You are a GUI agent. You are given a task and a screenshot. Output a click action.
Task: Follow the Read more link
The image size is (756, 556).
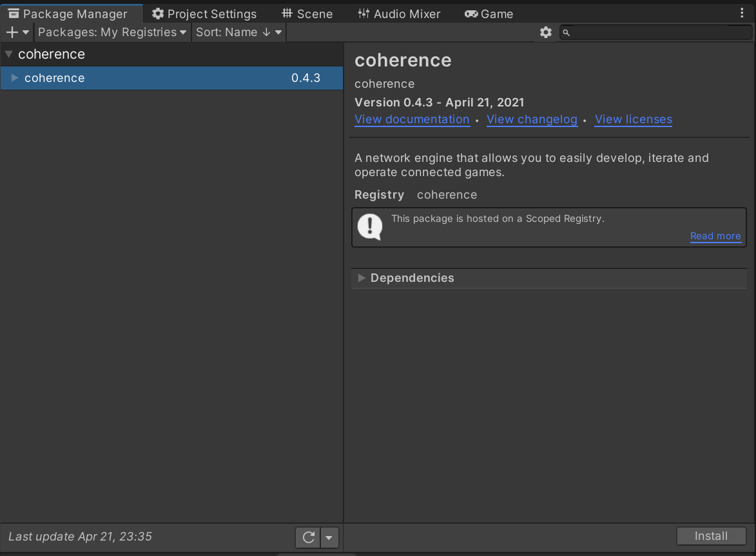(x=715, y=236)
